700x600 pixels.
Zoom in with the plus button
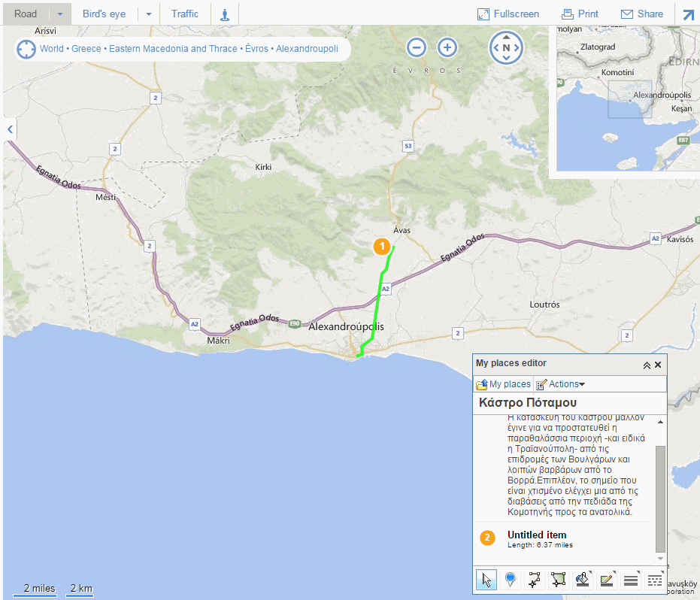point(447,47)
